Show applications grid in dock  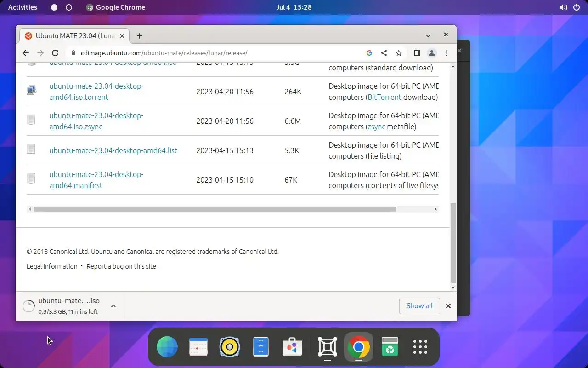click(420, 347)
